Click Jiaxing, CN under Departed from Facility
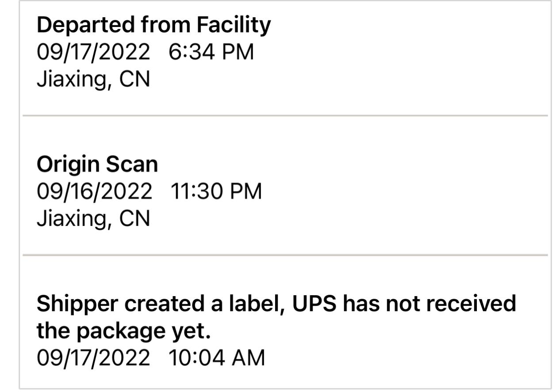 click(x=93, y=80)
